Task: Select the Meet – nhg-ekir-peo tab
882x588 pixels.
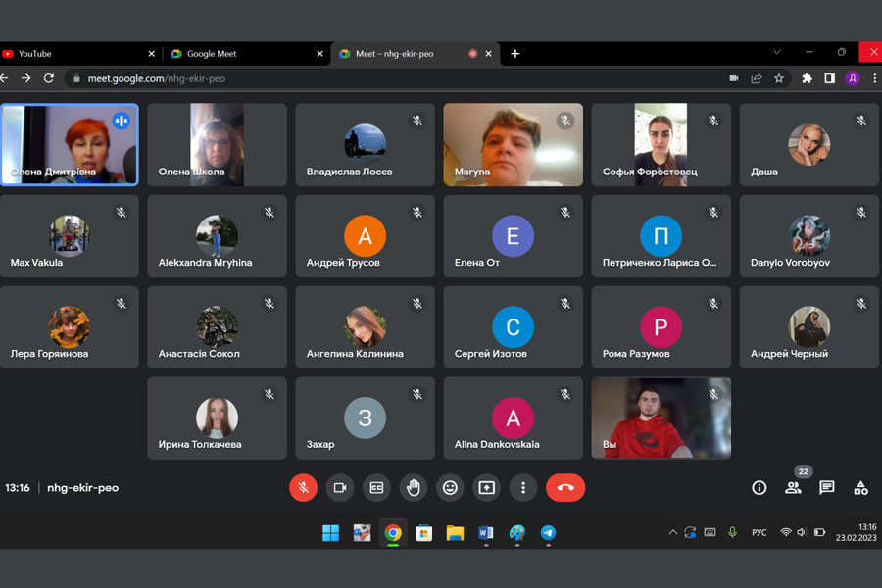Action: click(x=416, y=54)
